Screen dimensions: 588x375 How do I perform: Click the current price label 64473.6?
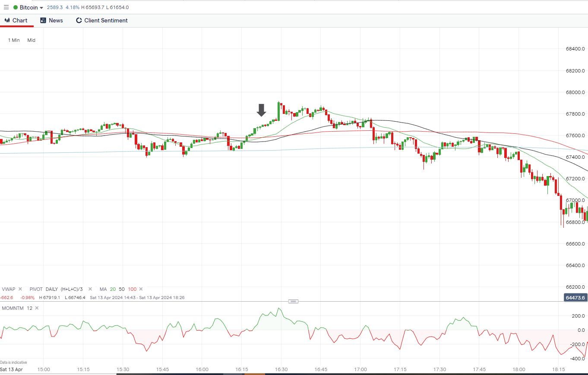coord(575,298)
